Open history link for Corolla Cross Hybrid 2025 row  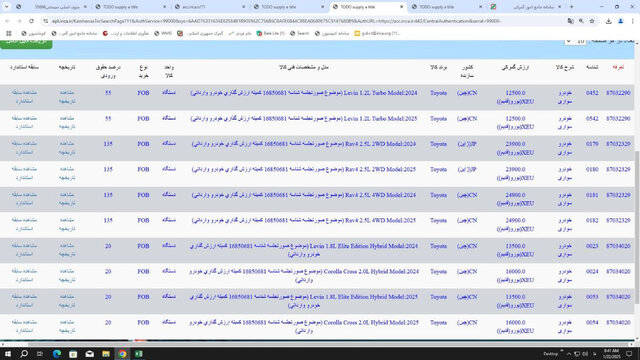pos(67,327)
